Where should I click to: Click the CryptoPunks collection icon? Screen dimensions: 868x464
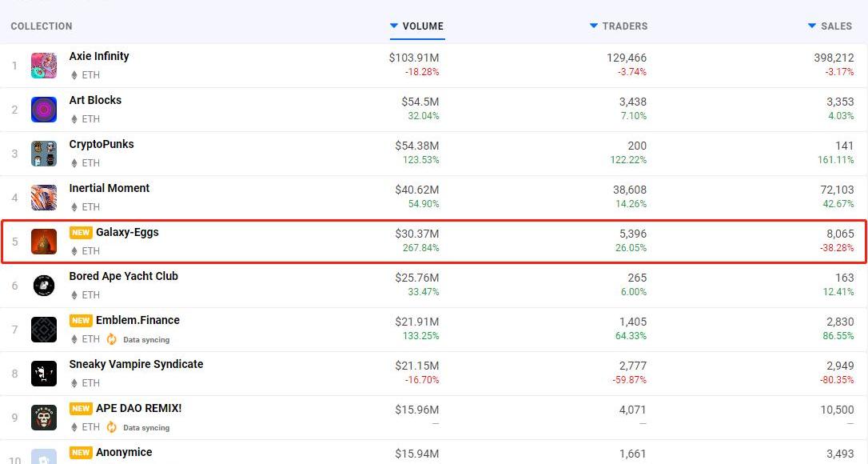44,154
